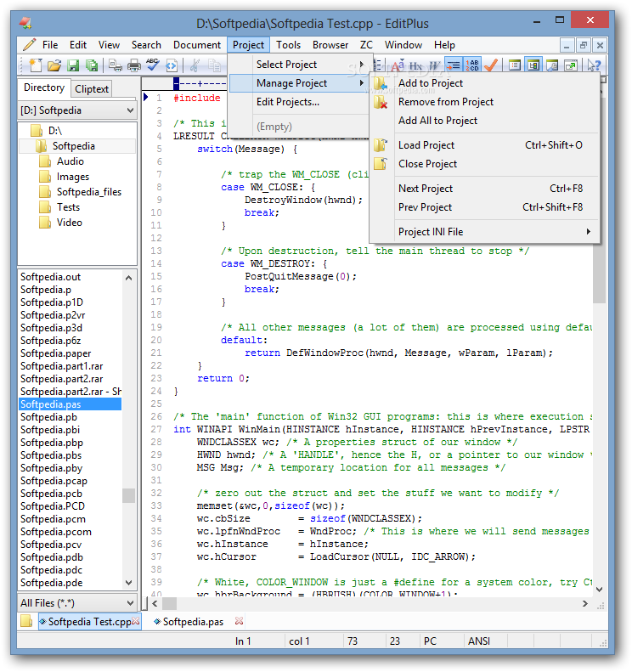Click the editor horizontal scroll right arrow
The width and height of the screenshot is (632, 672).
[585, 603]
